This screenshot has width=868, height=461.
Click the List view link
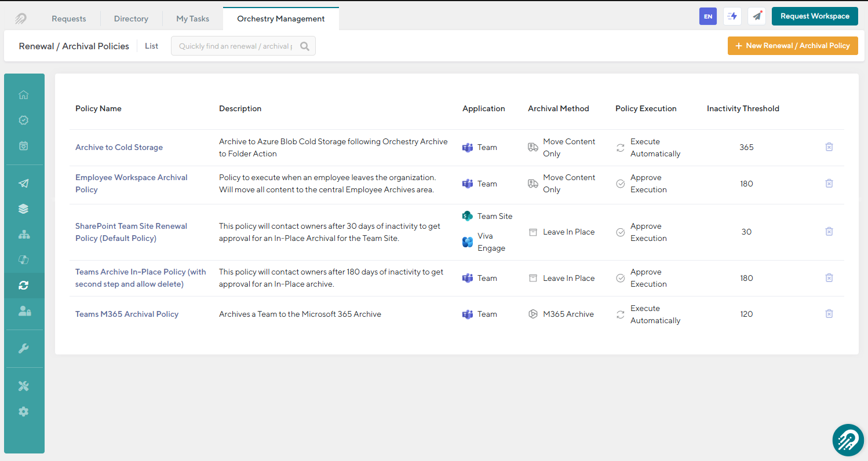[151, 46]
